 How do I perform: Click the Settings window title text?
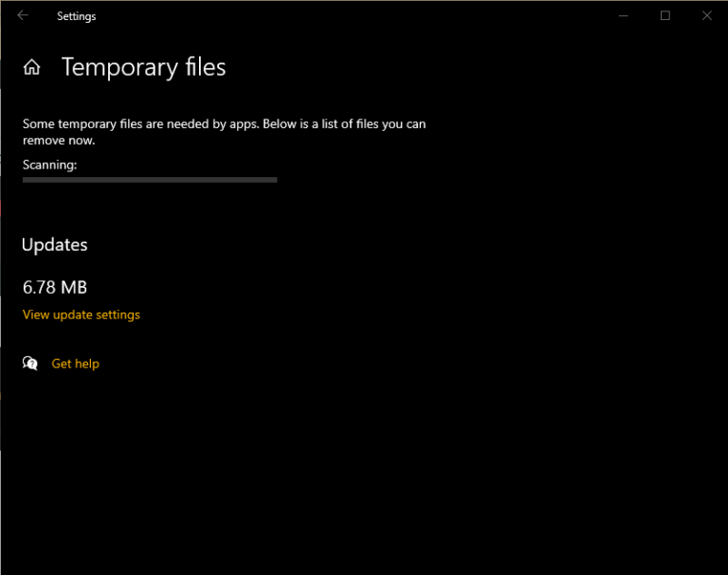click(77, 16)
